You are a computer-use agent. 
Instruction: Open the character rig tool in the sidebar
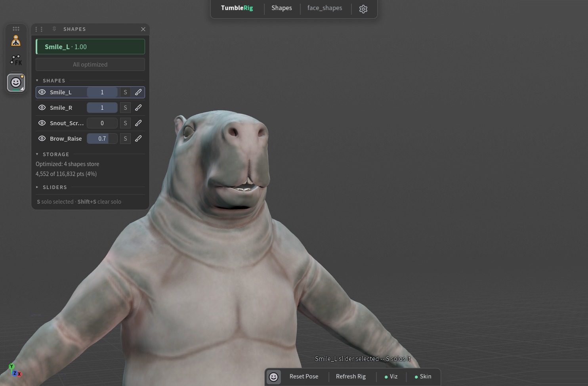pyautogui.click(x=16, y=41)
